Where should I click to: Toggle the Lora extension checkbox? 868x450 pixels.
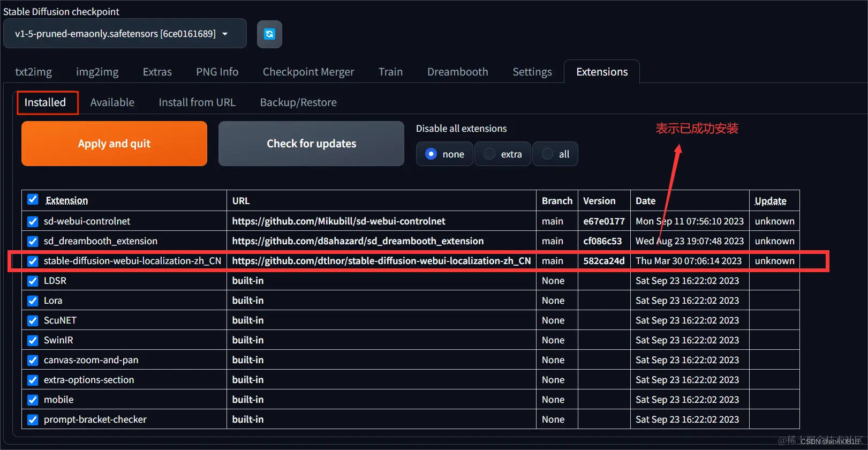33,301
